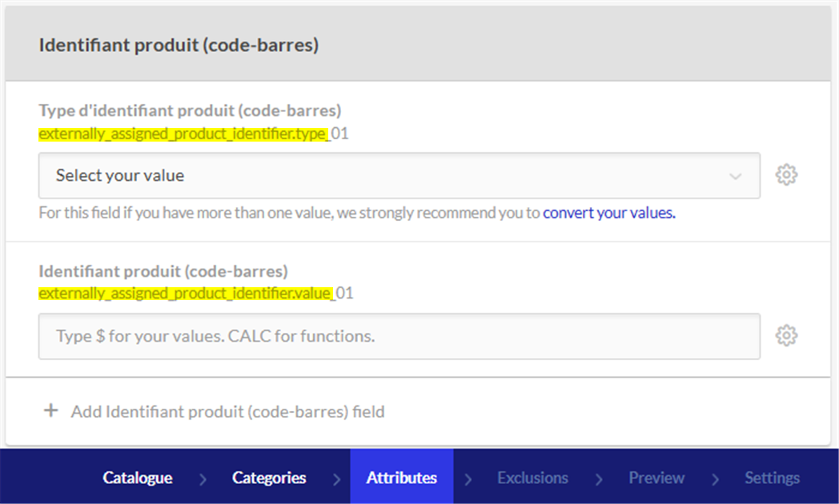Click the plus icon to add field
Viewport: 839px width, 504px height.
coord(51,411)
